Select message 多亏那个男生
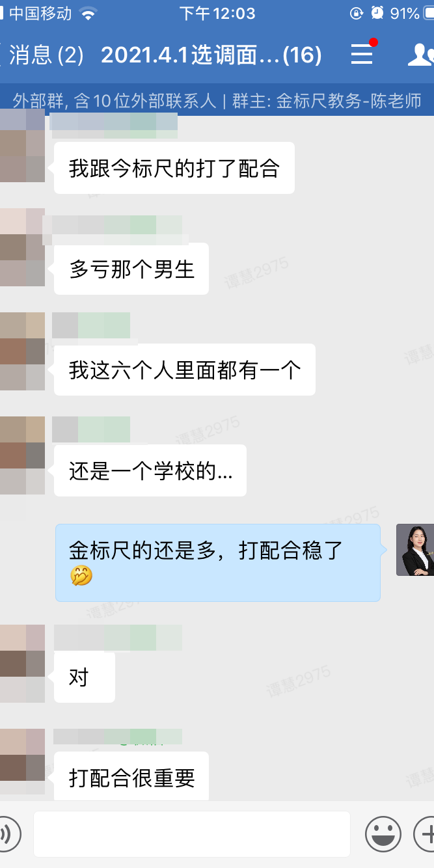The width and height of the screenshot is (434, 868). (131, 269)
